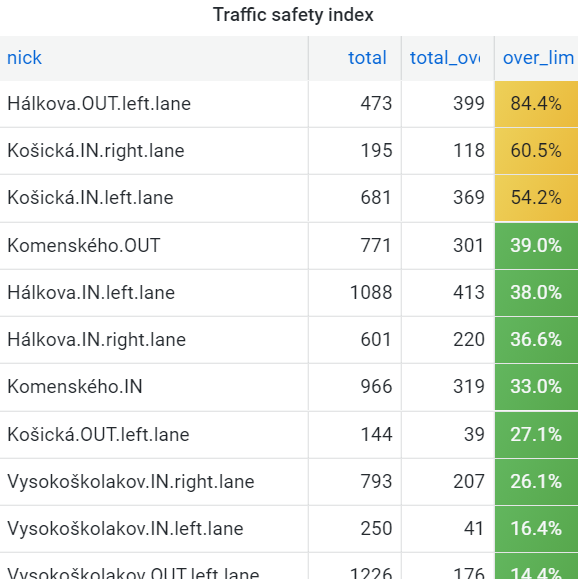Click the total value 1088

(x=371, y=293)
